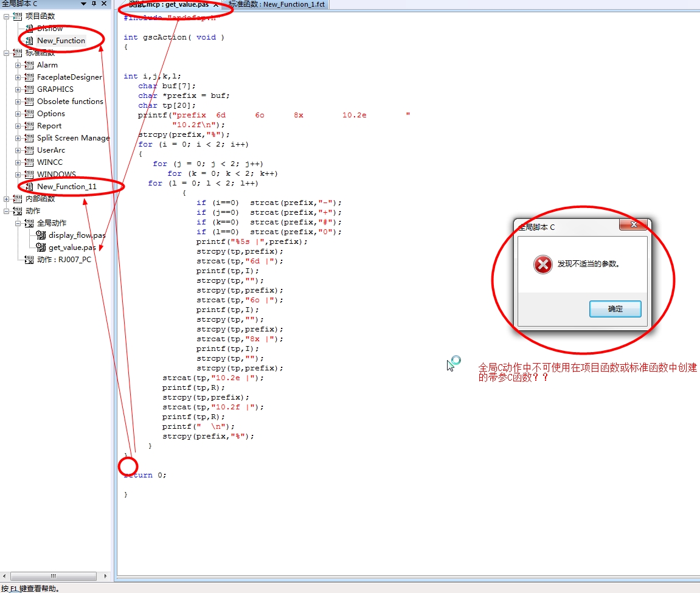
Task: Click the 'char buf[7];' code line
Action: point(167,86)
